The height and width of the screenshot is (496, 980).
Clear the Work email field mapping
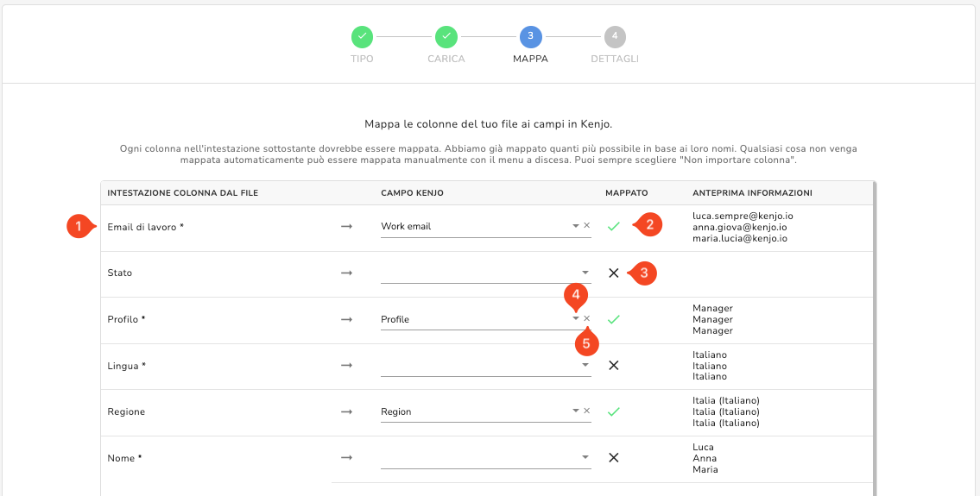(x=586, y=225)
